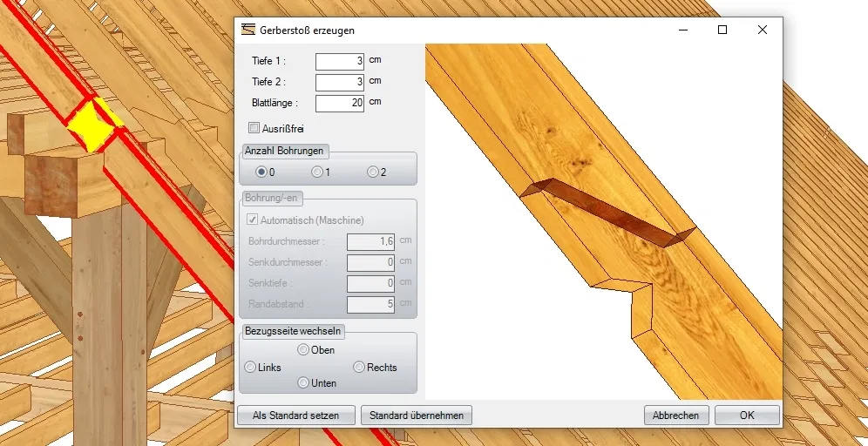Screen dimensions: 868x446
Task: Click the Standard übernehmen button
Action: [x=416, y=416]
